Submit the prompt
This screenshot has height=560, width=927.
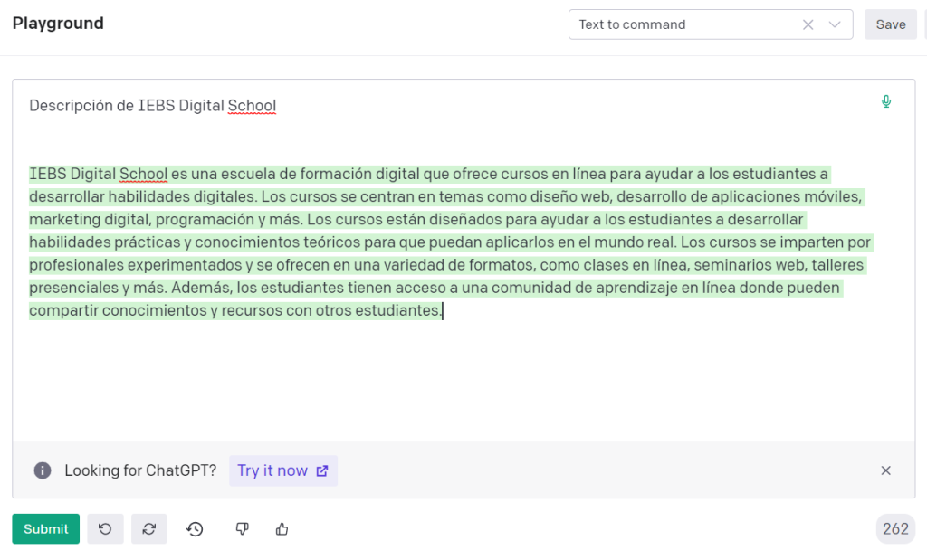pos(45,528)
